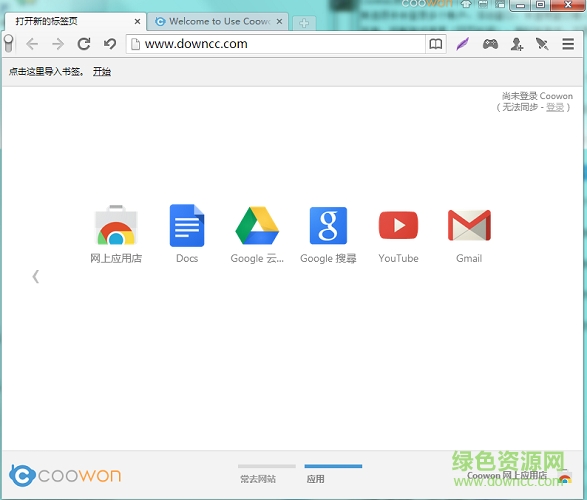The image size is (587, 500).
Task: Open the hamburger main menu
Action: [568, 44]
